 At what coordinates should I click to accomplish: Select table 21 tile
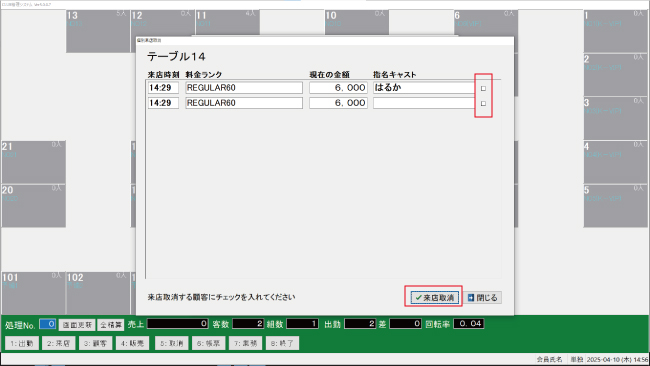click(34, 162)
